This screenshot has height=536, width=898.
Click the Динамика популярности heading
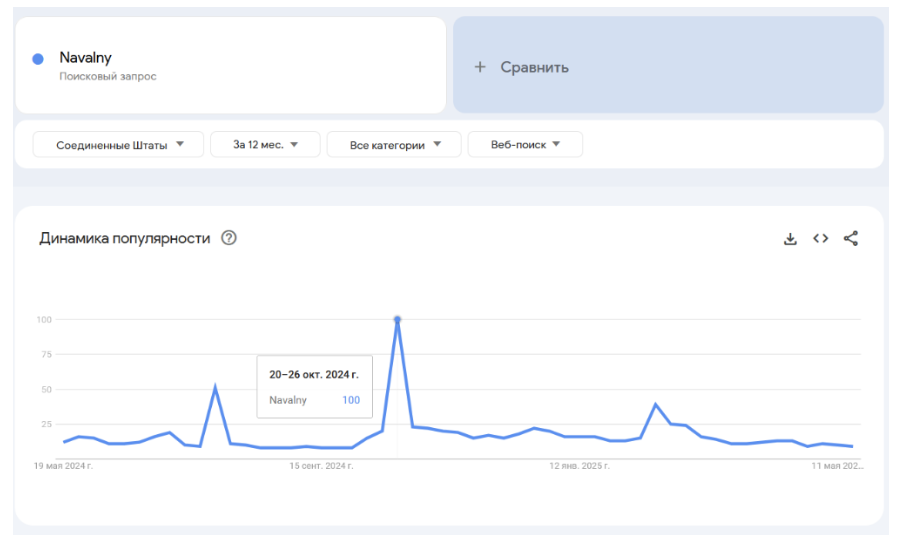124,238
